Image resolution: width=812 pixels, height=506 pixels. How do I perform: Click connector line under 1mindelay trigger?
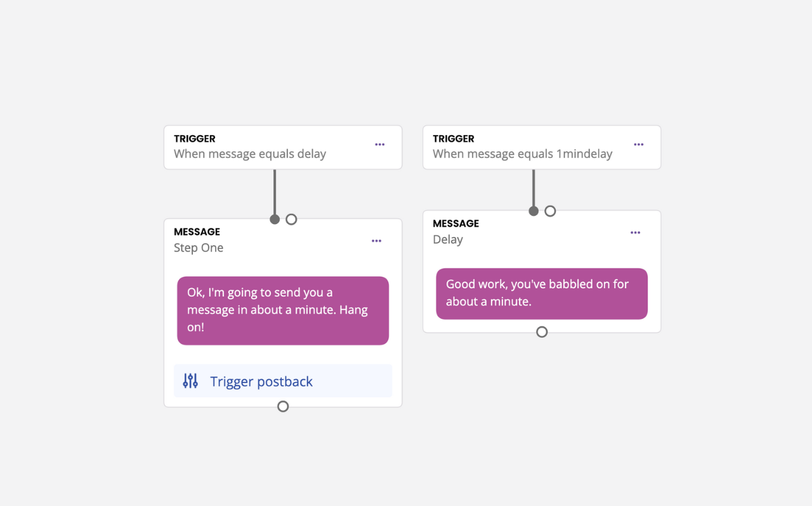pyautogui.click(x=534, y=188)
